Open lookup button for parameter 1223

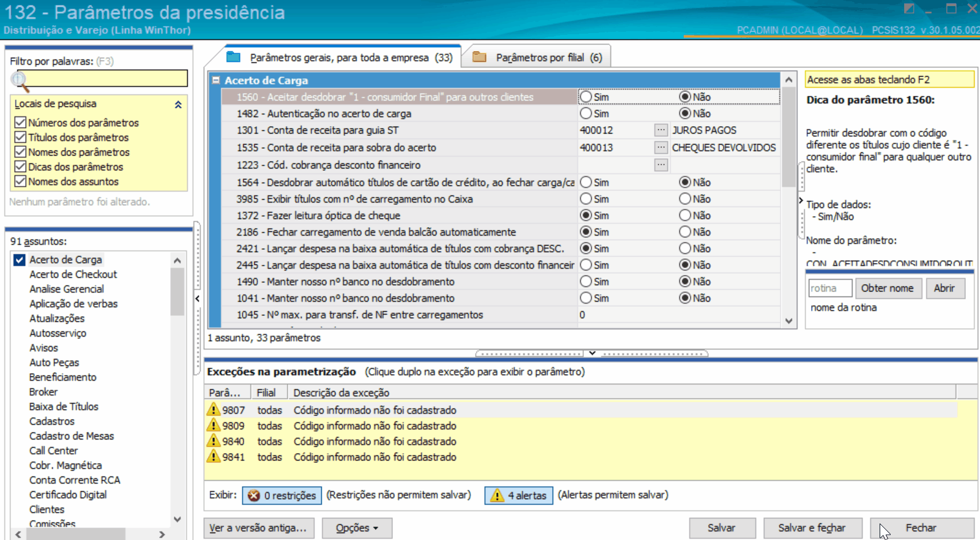(660, 165)
